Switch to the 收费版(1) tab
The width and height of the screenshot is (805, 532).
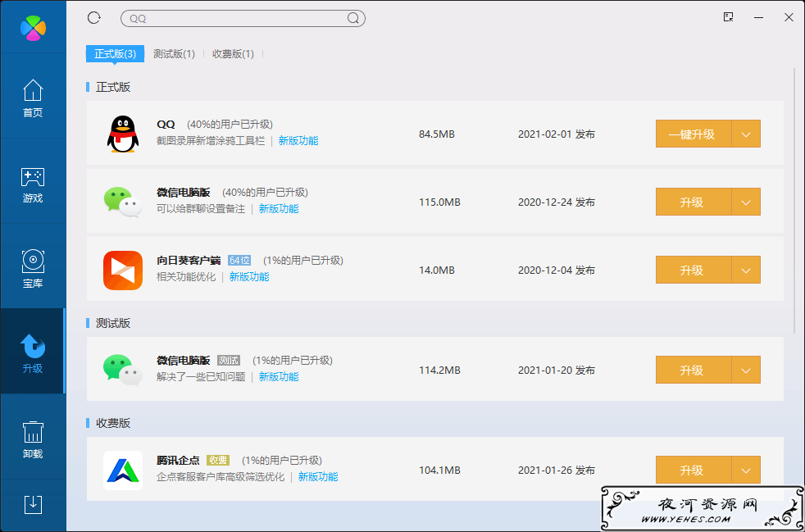coord(233,54)
